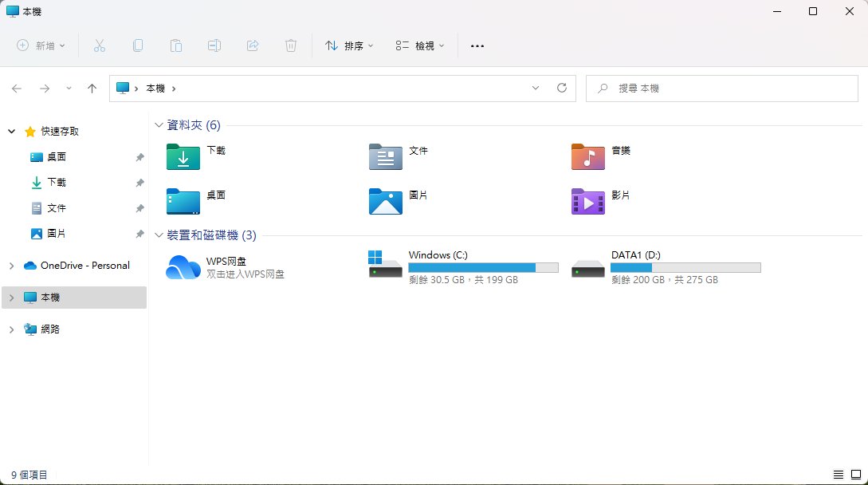
Task: Click the Delete trash can icon
Action: point(291,45)
